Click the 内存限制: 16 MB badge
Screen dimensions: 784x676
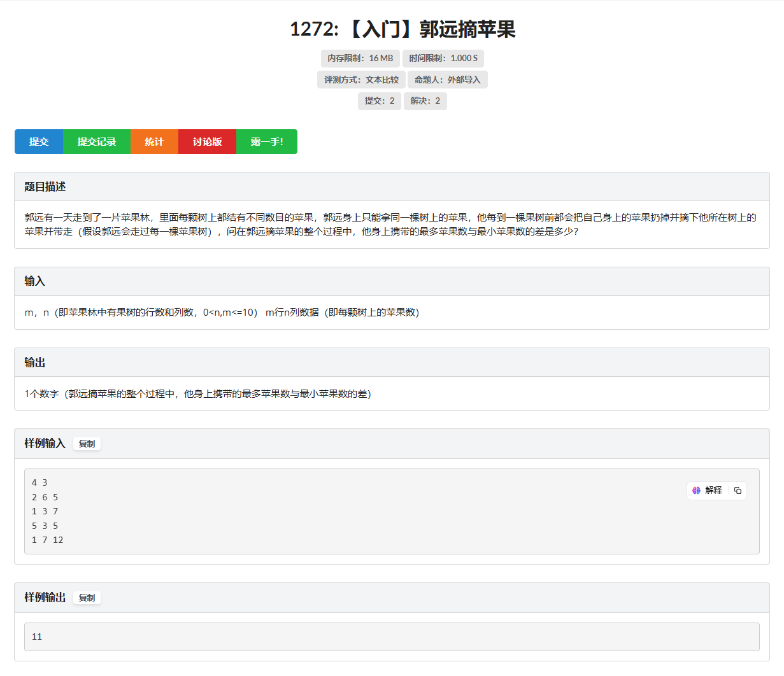point(360,58)
